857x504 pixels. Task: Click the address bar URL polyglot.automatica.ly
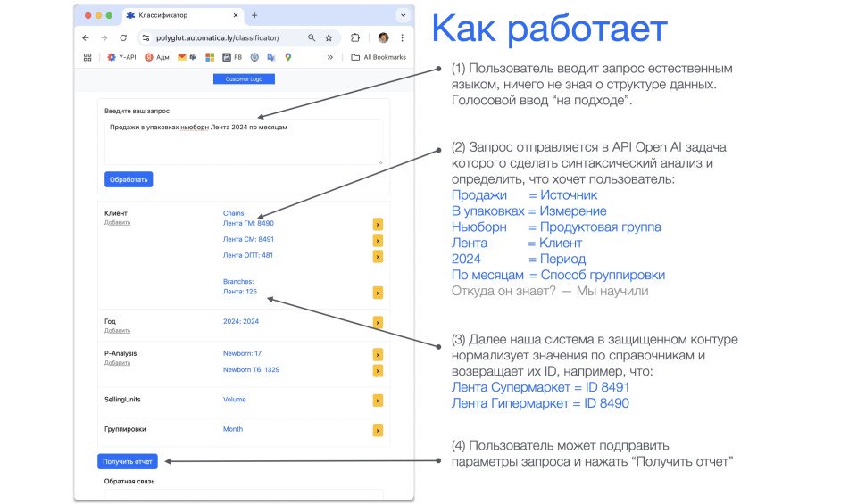tap(218, 37)
